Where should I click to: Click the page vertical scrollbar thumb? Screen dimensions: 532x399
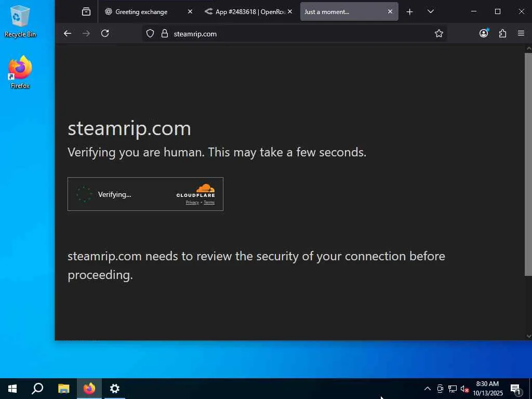coord(528,164)
